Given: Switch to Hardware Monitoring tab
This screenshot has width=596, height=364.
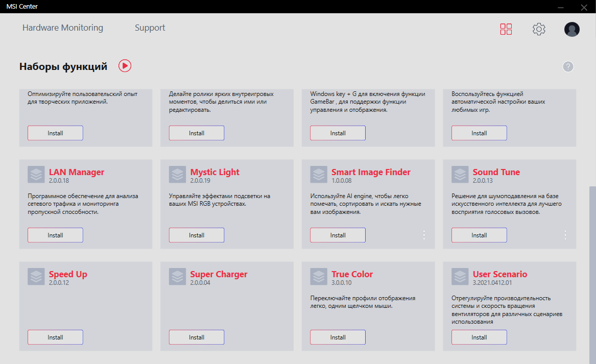Looking at the screenshot, I should [x=63, y=28].
